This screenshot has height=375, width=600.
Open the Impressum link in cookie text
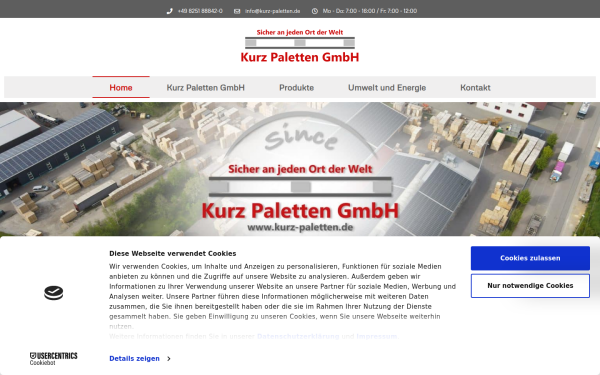pos(377,336)
